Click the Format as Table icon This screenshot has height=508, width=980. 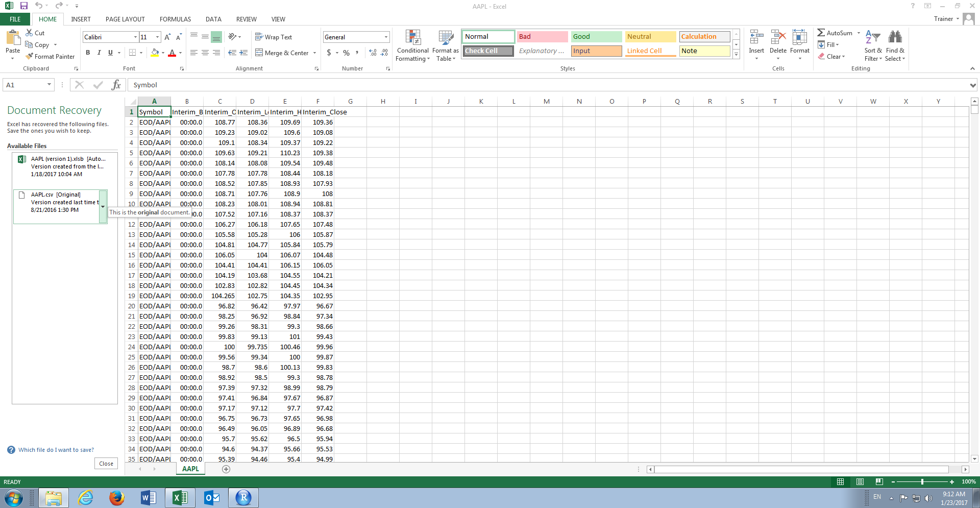coord(445,45)
